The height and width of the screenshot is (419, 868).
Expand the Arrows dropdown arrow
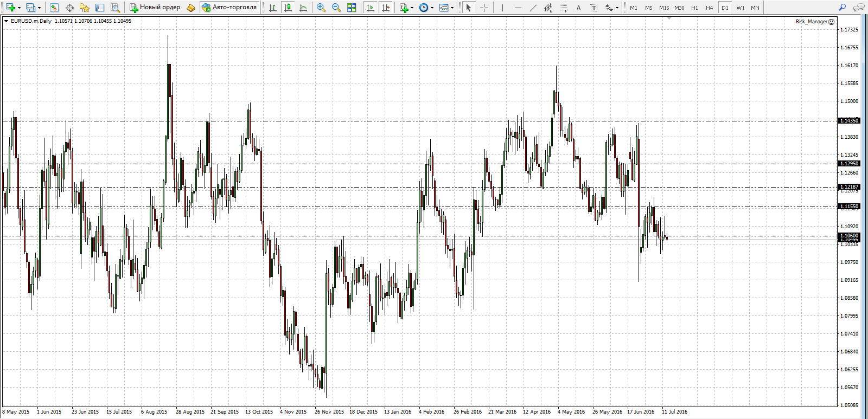(617, 8)
